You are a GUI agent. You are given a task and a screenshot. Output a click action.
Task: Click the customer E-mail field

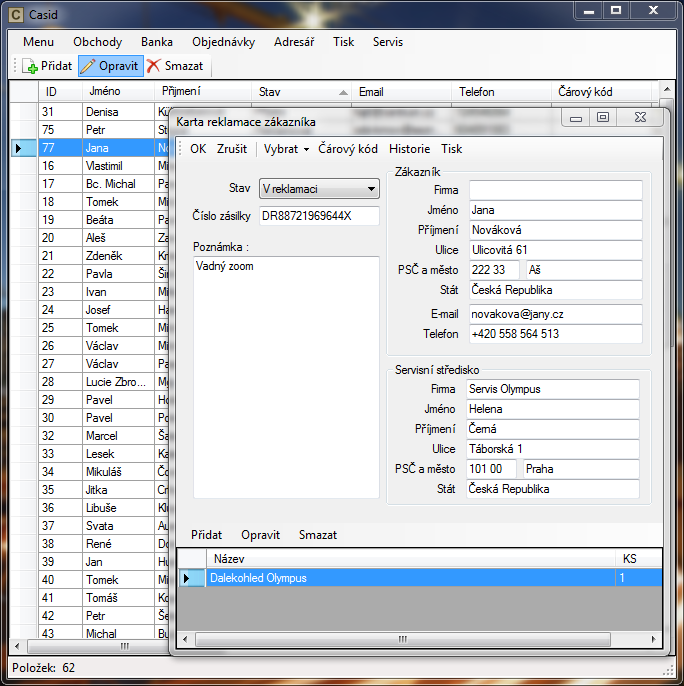point(556,314)
